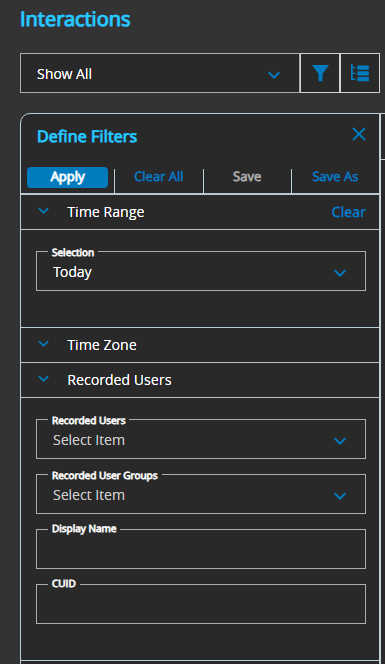This screenshot has height=664, width=385.
Task: Open the Recorded User Groups dropdown
Action: (x=201, y=495)
